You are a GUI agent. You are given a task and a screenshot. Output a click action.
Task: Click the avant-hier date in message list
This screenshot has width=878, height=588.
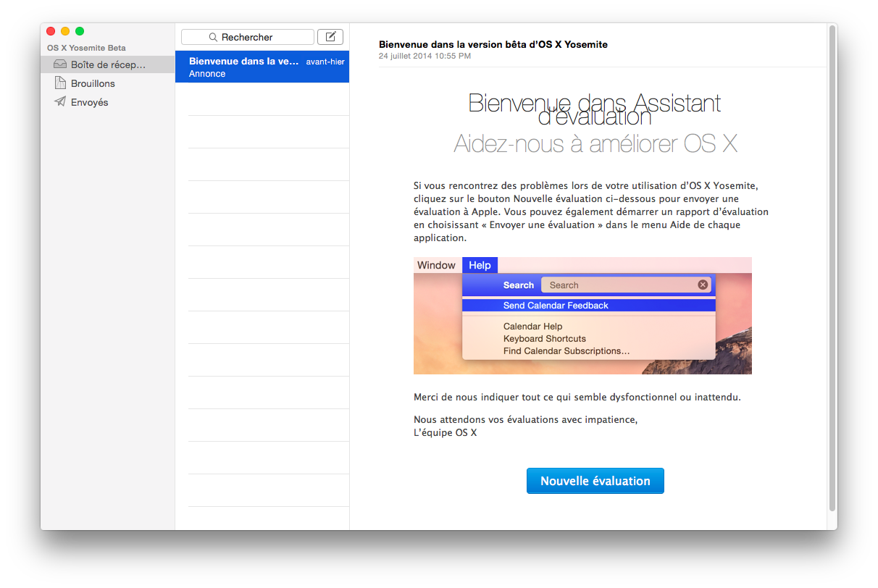coord(325,62)
